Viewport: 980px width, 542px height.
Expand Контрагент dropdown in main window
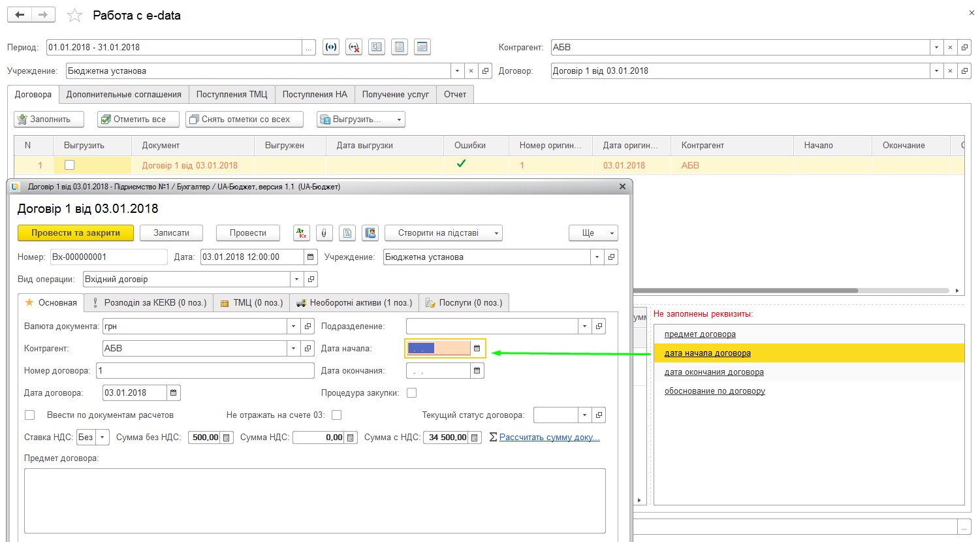pos(937,47)
